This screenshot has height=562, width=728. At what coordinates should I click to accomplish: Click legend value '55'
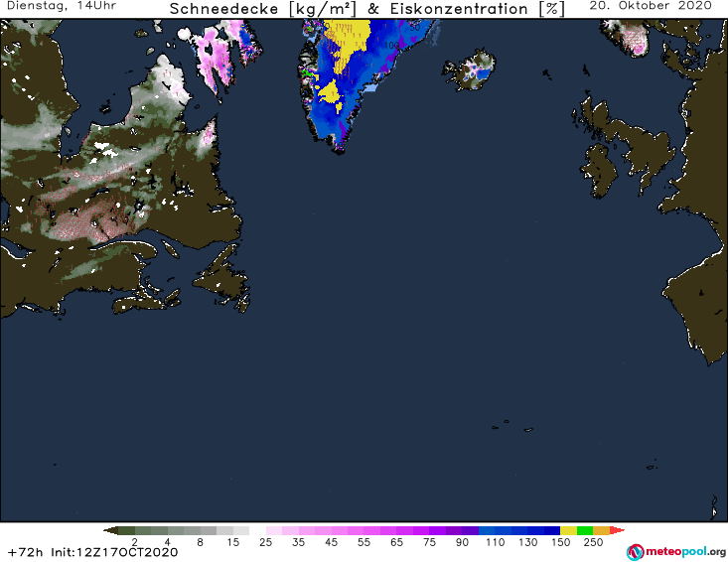click(x=364, y=542)
